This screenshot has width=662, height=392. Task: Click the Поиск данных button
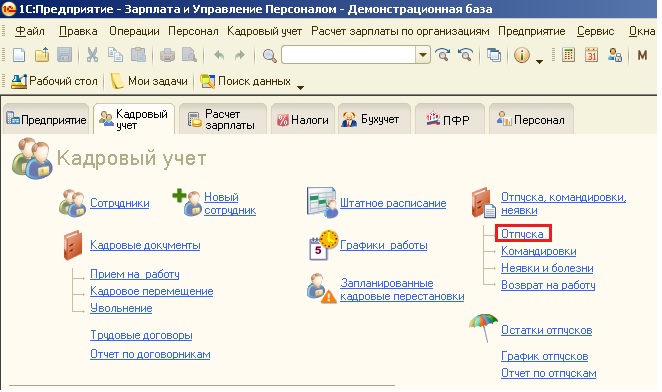245,81
